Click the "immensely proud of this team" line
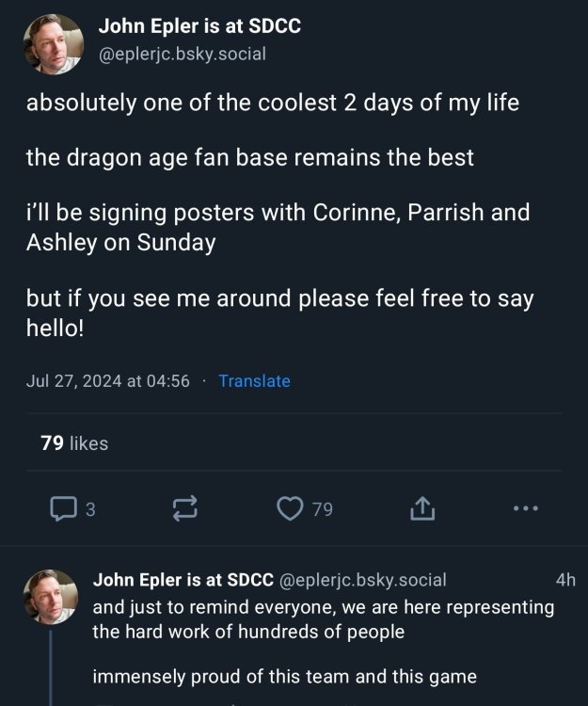 pyautogui.click(x=284, y=676)
